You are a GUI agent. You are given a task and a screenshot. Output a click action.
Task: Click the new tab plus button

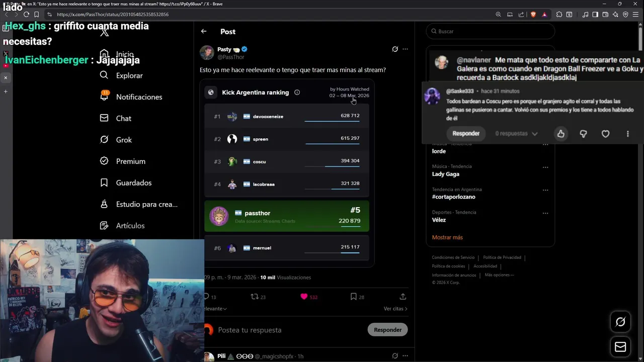click(6, 92)
